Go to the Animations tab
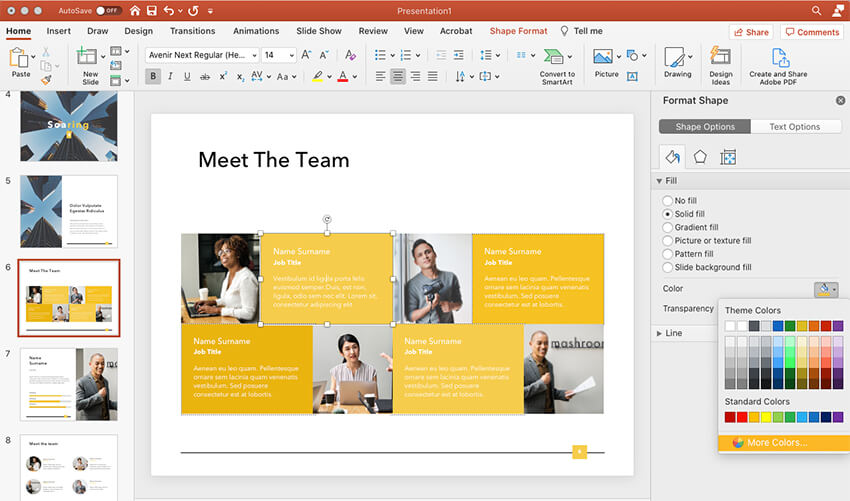Image resolution: width=850 pixels, height=501 pixels. 256,31
